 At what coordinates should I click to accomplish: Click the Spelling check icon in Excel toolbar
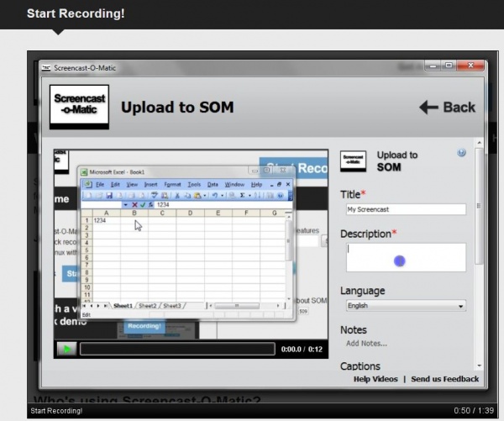coord(155,195)
